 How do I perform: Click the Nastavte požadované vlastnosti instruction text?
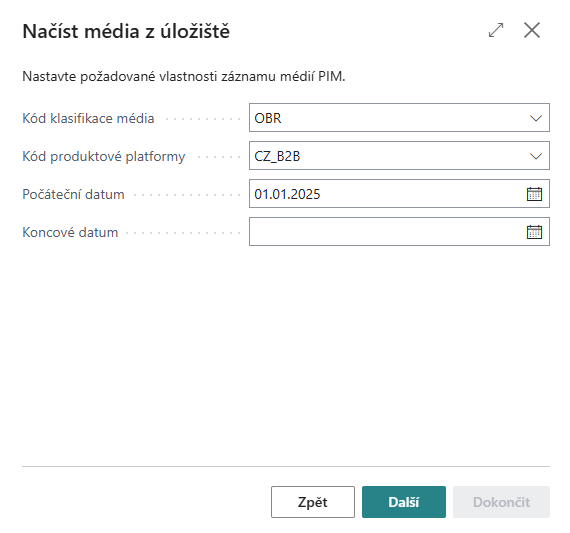click(x=184, y=77)
